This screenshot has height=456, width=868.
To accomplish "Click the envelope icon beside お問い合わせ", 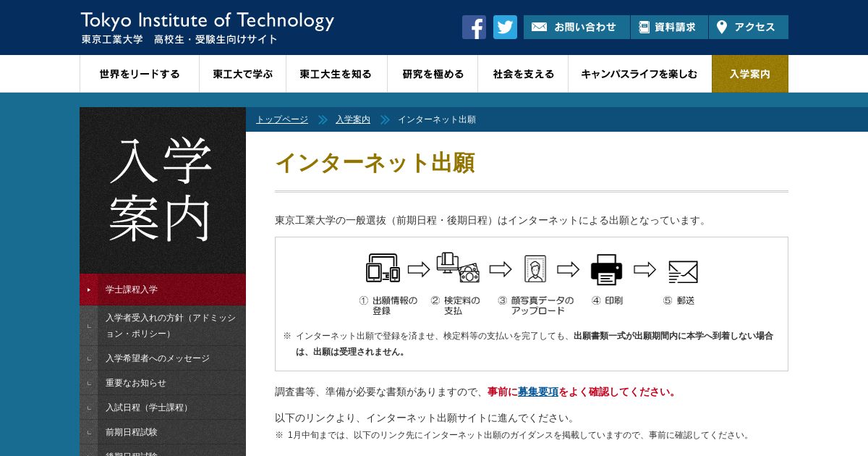I will pyautogui.click(x=539, y=27).
